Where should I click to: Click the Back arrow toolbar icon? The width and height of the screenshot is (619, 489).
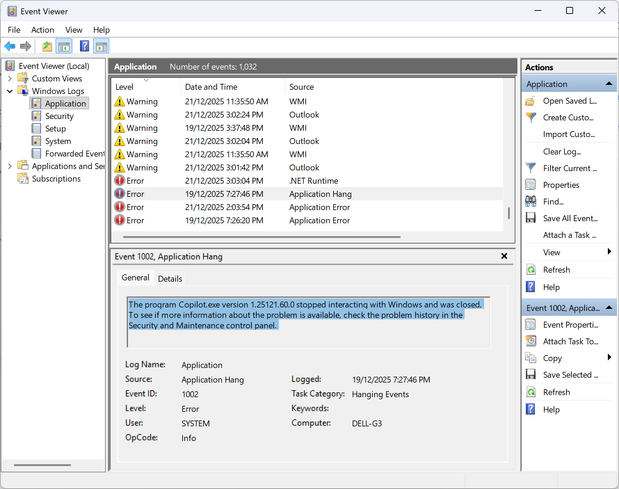(10, 47)
